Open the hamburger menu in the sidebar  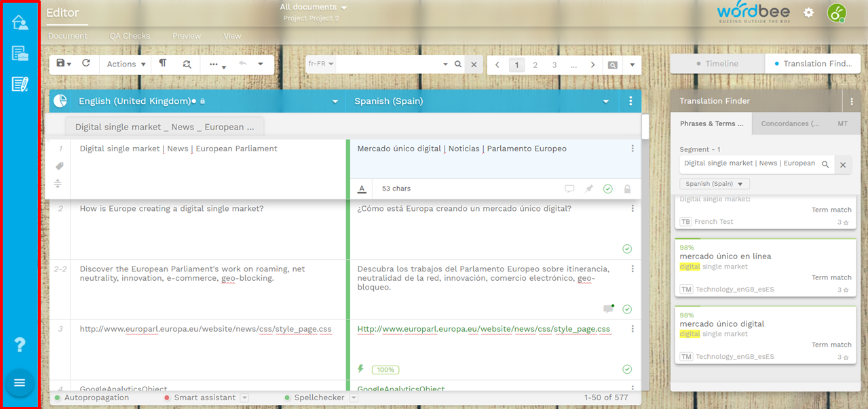tap(20, 383)
